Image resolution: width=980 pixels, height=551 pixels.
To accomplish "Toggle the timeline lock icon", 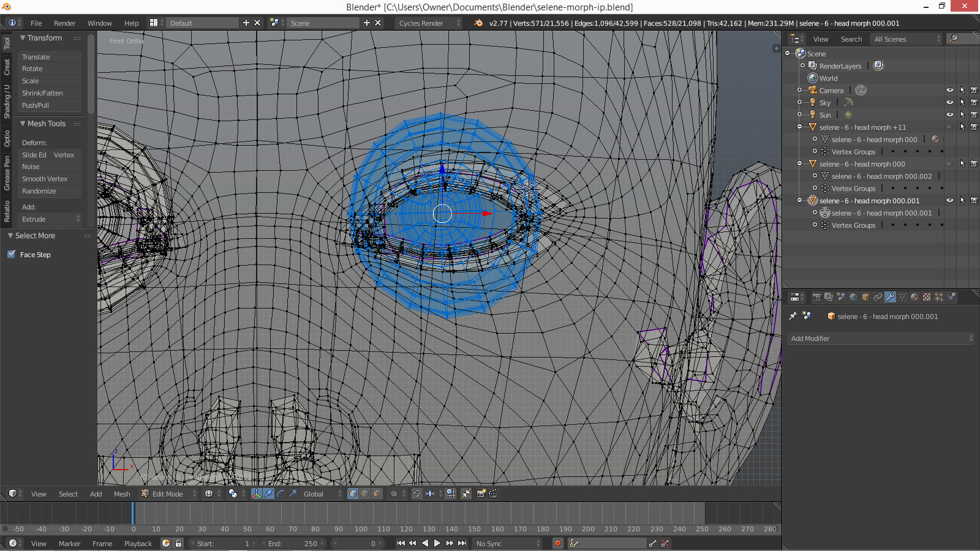I will (x=178, y=543).
